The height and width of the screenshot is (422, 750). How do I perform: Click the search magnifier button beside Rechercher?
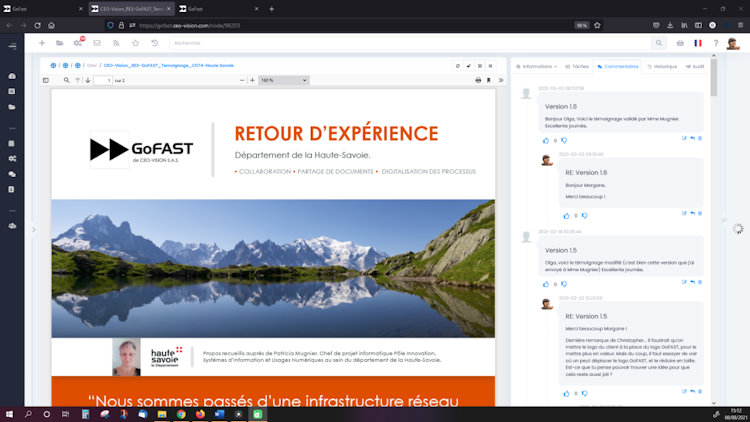tap(659, 43)
